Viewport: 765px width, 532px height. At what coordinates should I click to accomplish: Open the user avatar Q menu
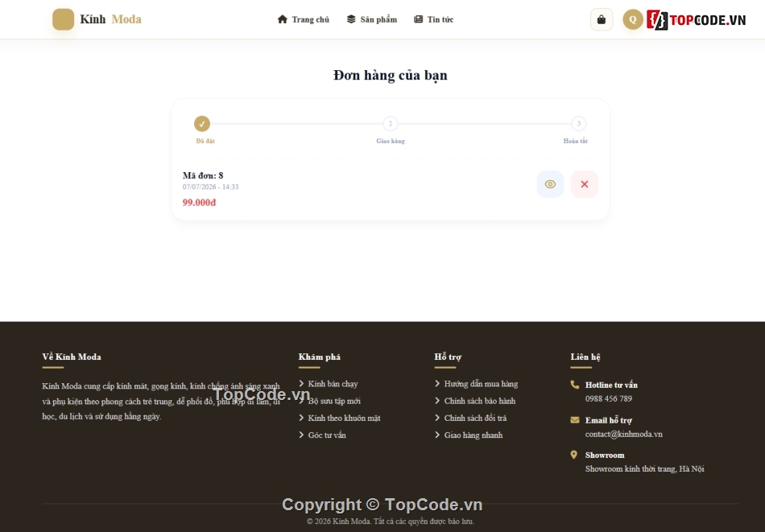click(x=633, y=19)
